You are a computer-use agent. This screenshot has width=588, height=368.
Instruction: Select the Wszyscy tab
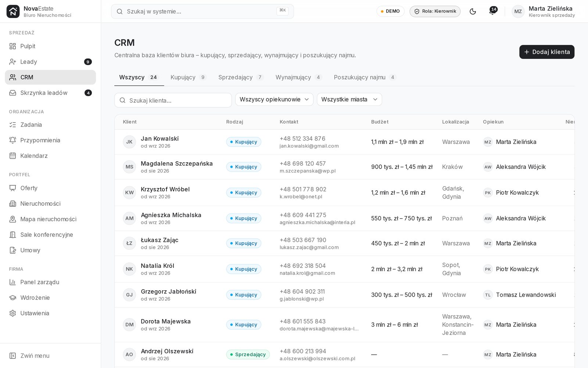tap(139, 77)
